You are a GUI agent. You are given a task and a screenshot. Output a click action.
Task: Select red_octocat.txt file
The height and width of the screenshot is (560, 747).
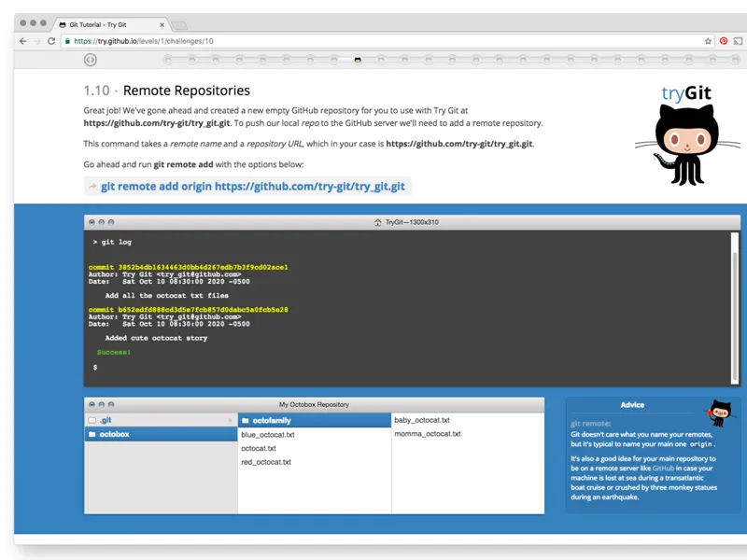click(x=266, y=462)
